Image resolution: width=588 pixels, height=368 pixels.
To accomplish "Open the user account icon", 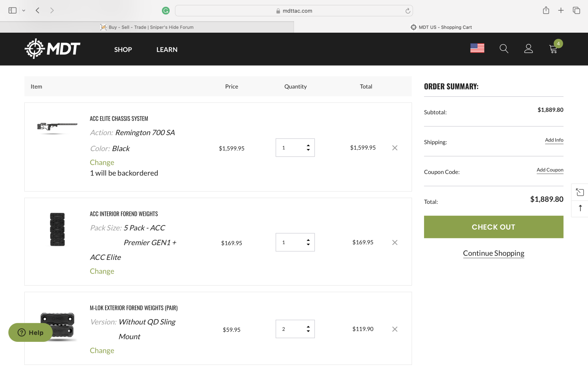I will tap(528, 49).
